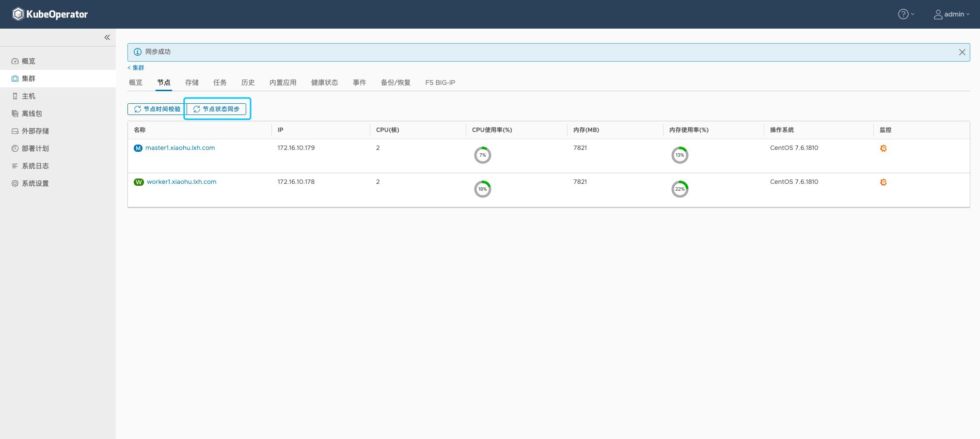This screenshot has height=439, width=980.
Task: Click the storage icon beside 外部存储 in sidebar
Action: (15, 131)
